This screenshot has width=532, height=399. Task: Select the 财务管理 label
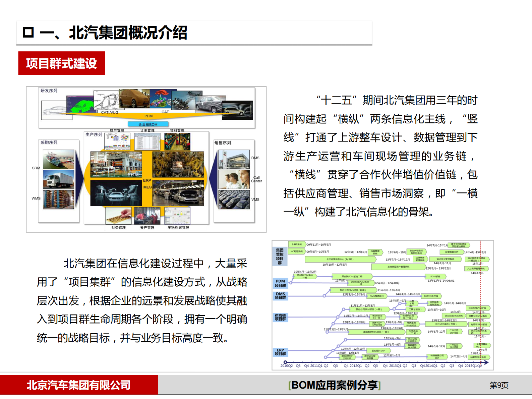click(x=119, y=228)
